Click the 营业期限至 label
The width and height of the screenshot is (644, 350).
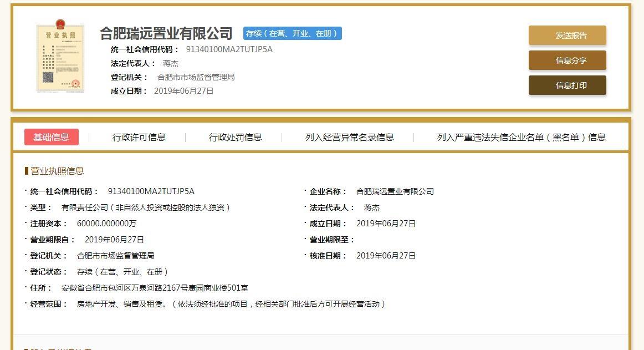click(331, 240)
